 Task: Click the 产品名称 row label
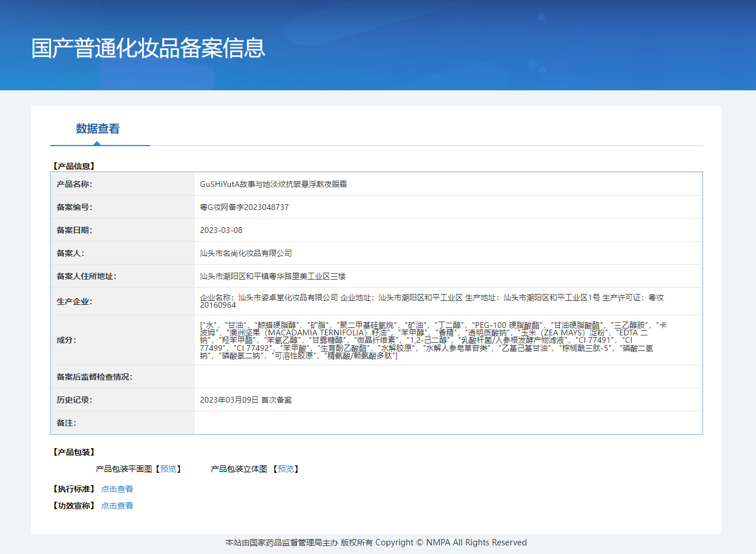tap(74, 184)
